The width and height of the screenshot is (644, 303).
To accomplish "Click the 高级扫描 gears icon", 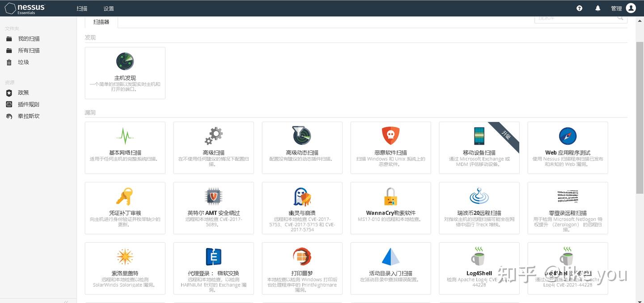I will 213,136.
